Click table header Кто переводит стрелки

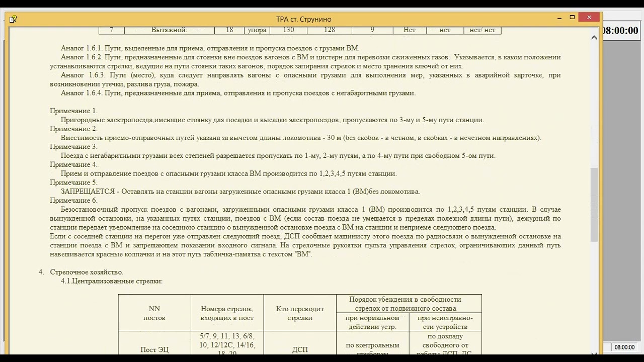(x=300, y=313)
